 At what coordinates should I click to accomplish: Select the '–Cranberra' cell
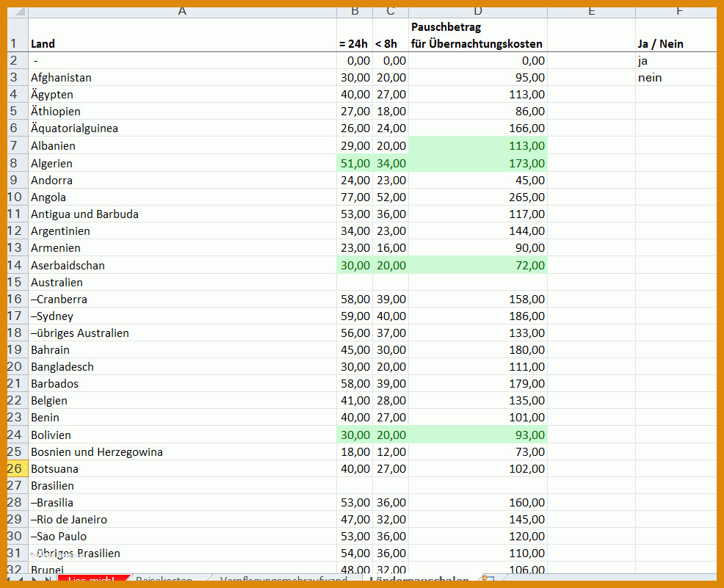tap(182, 299)
